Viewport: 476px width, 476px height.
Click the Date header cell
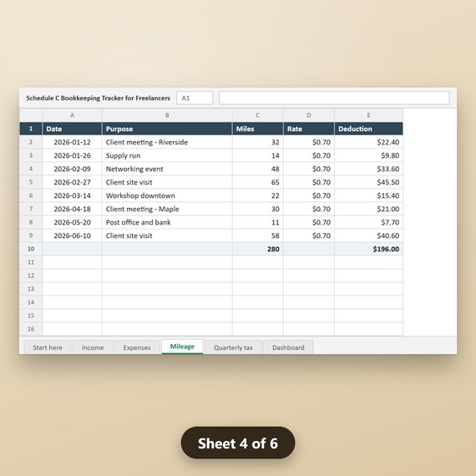[73, 129]
